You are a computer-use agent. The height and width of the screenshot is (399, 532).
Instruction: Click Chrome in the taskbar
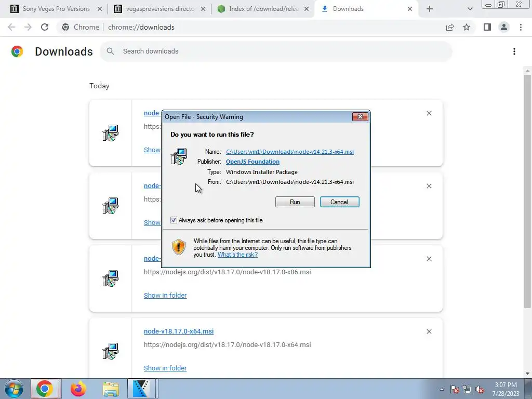point(45,389)
